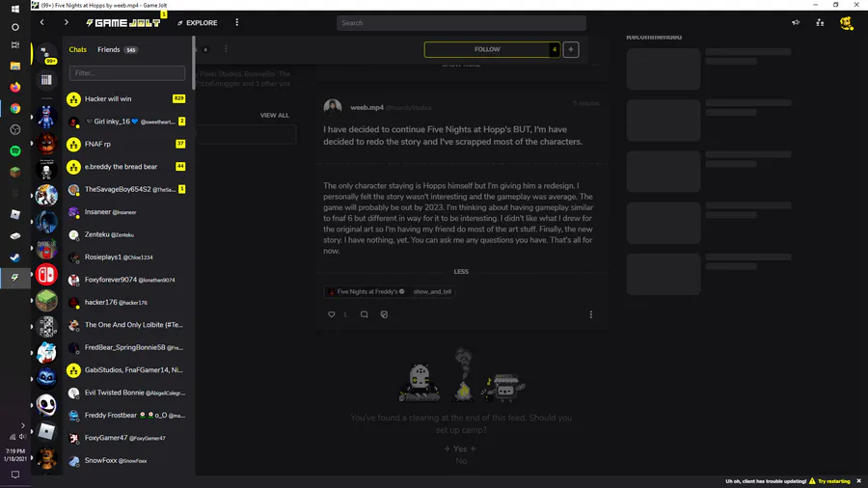This screenshot has width=868, height=488.
Task: Open the Zenteku chat
Action: [x=128, y=235]
